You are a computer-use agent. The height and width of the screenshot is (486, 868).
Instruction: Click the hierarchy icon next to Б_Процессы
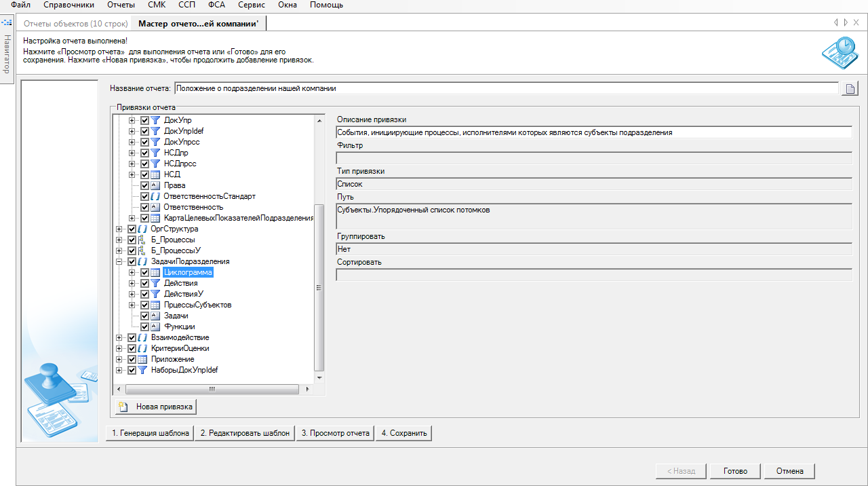click(142, 240)
